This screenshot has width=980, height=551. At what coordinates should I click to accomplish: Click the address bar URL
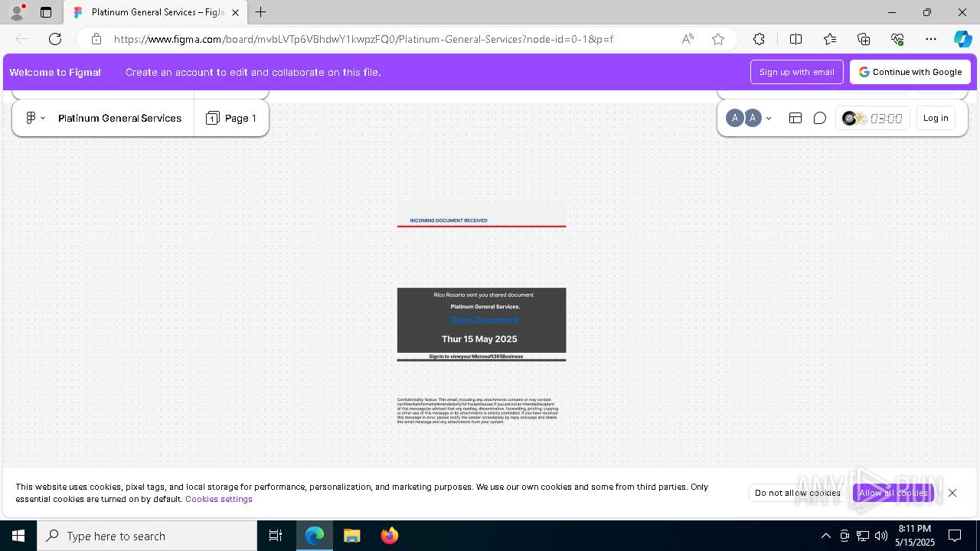coord(363,39)
